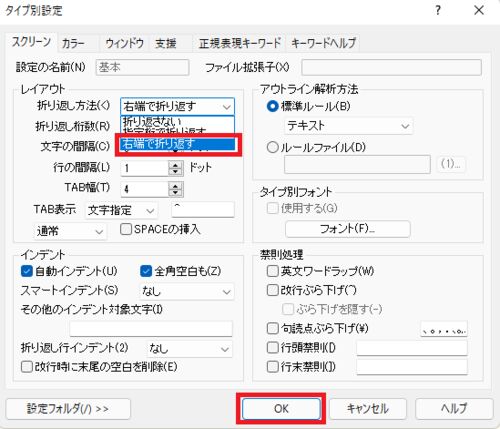Enable 行末禁則 checkbox
Viewport: 500px width, 429px height.
[301, 367]
